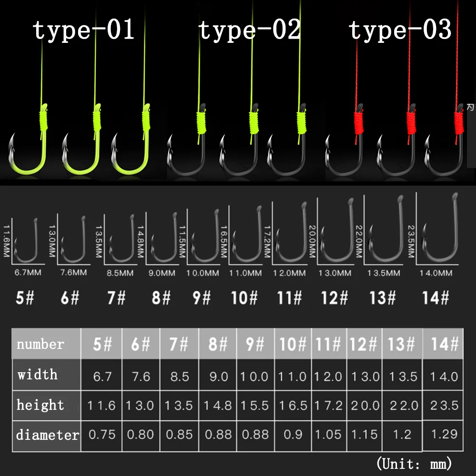
Task: Click the height cell 17.2 in the table
Action: pos(329,405)
